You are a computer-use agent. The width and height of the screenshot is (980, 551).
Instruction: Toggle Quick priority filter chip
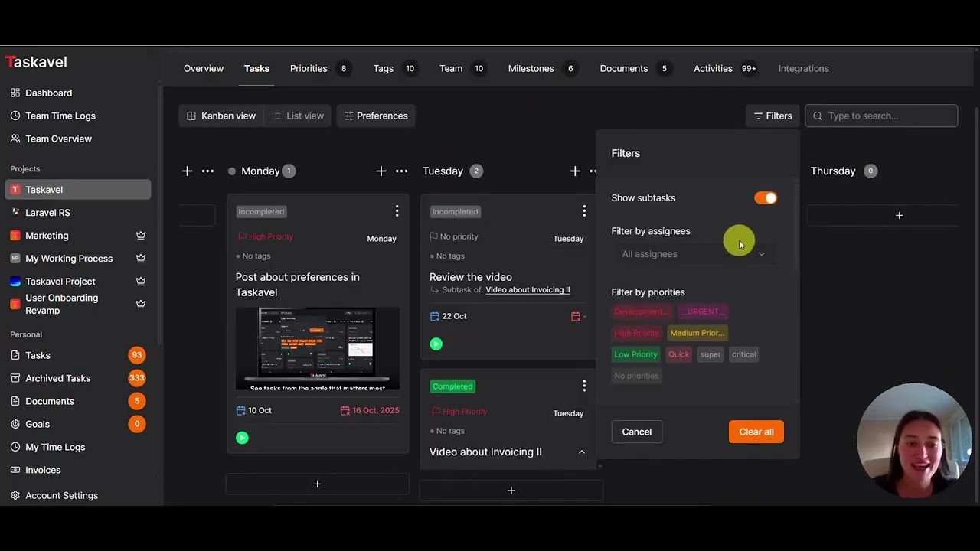[678, 354]
